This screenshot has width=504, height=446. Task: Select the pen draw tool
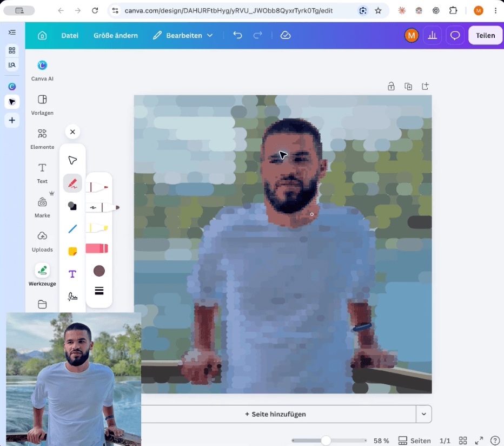click(x=72, y=183)
